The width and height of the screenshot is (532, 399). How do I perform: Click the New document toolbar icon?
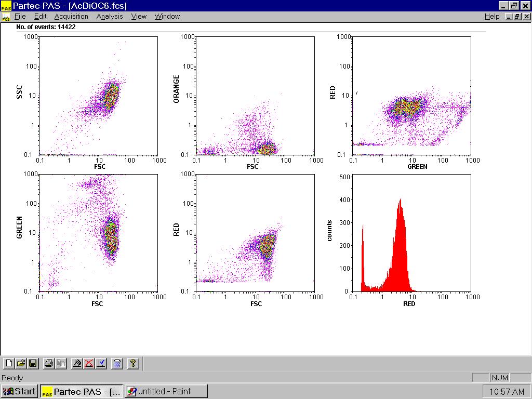9,364
